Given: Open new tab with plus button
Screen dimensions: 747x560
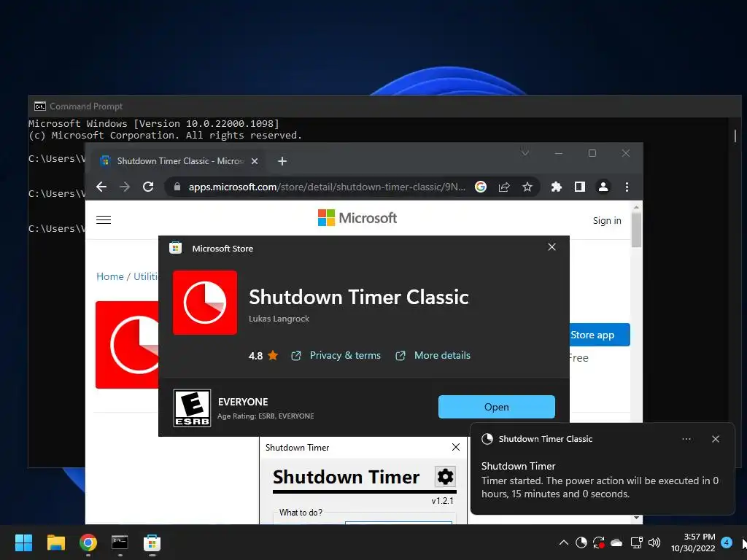Looking at the screenshot, I should click(x=282, y=161).
